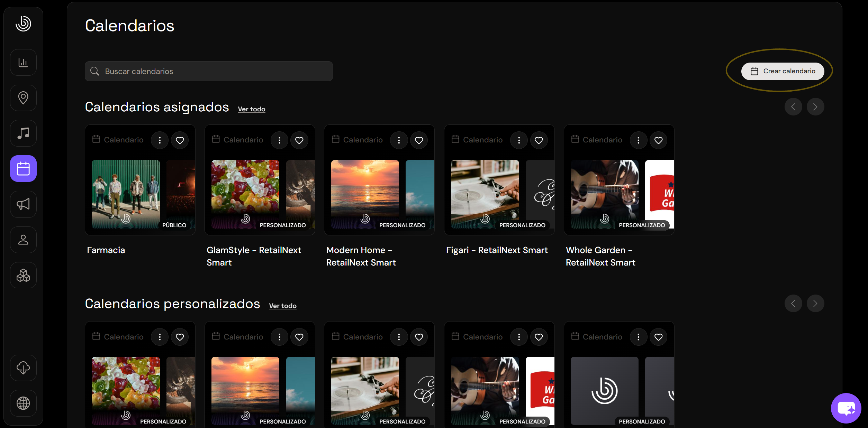Open the cubes integrations sidebar icon
This screenshot has width=868, height=428.
click(23, 275)
